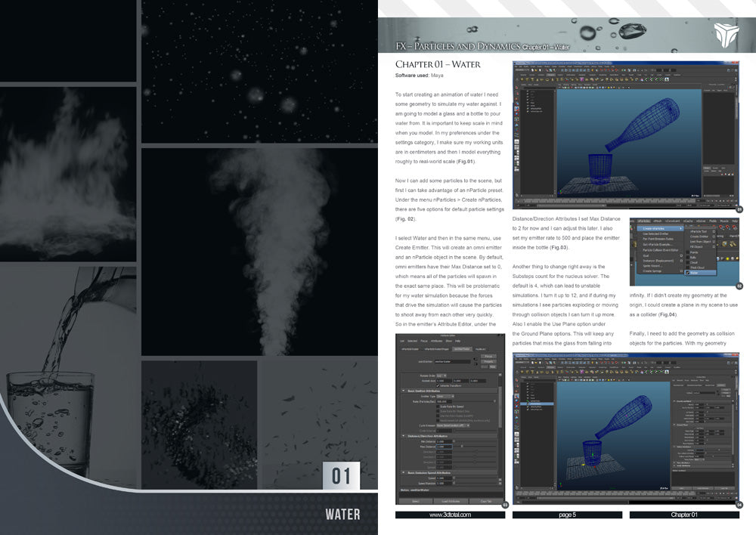Image resolution: width=756 pixels, height=535 pixels.
Task: Click the www.3dtotal.com link in the footer
Action: pyautogui.click(x=450, y=515)
